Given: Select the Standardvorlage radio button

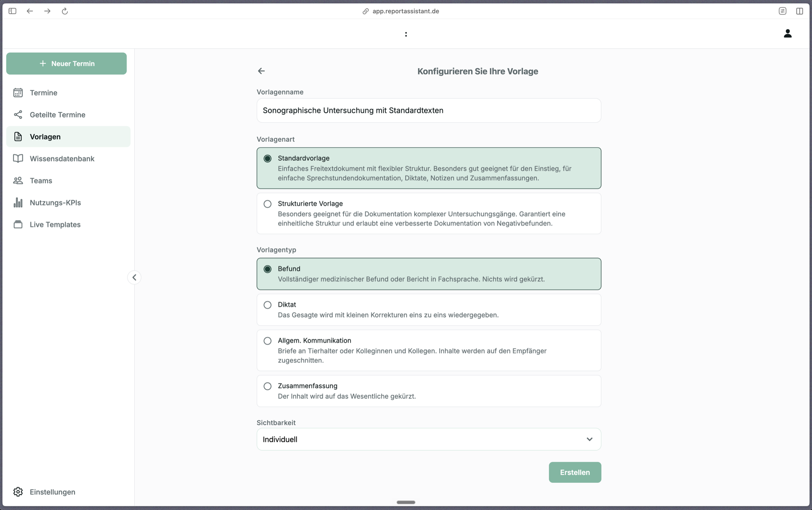Looking at the screenshot, I should [268, 158].
